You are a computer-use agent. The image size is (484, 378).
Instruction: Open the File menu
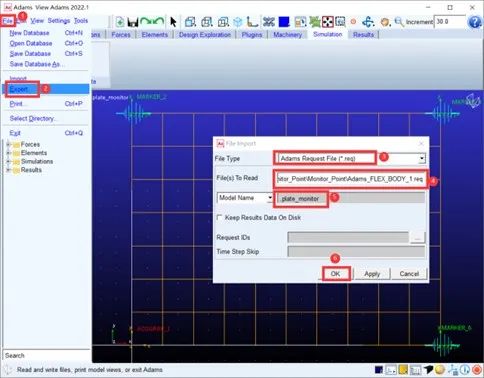[7, 21]
